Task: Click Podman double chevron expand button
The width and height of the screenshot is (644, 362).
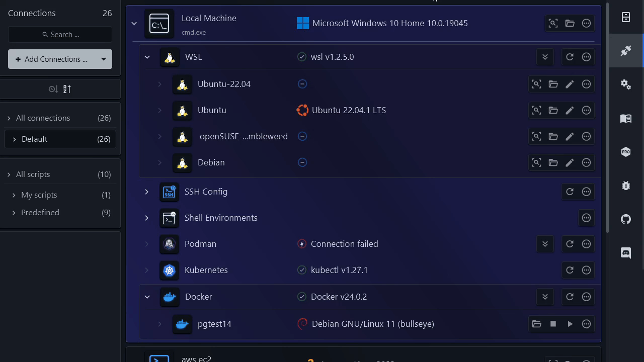Action: (x=545, y=244)
